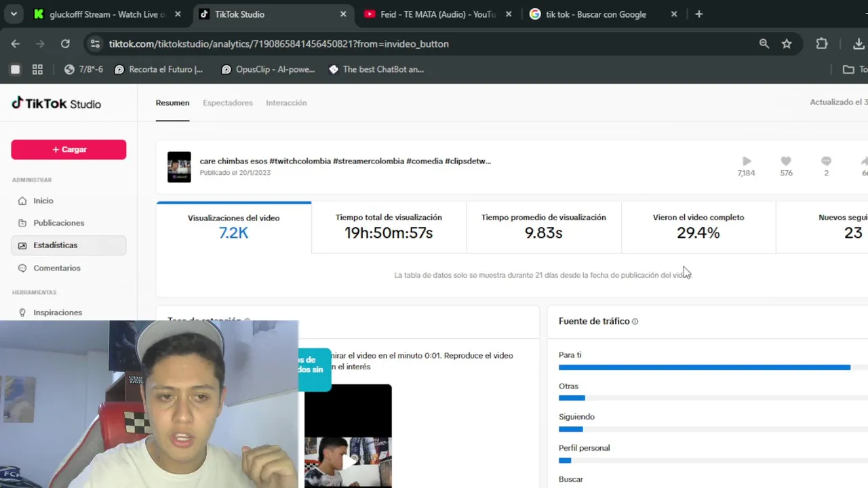Switch to the tik tok Google search tab
The image size is (868, 488).
[x=603, y=14]
